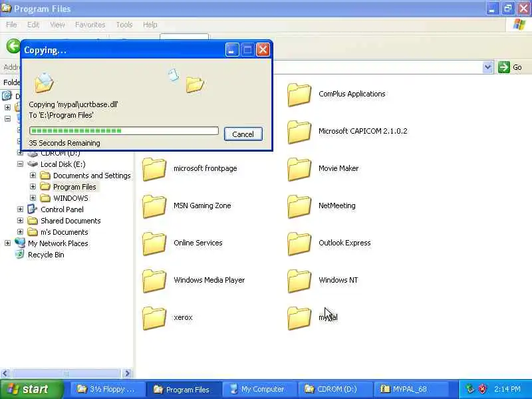The height and width of the screenshot is (399, 532).
Task: Select the Windows NT folder icon
Action: (299, 281)
